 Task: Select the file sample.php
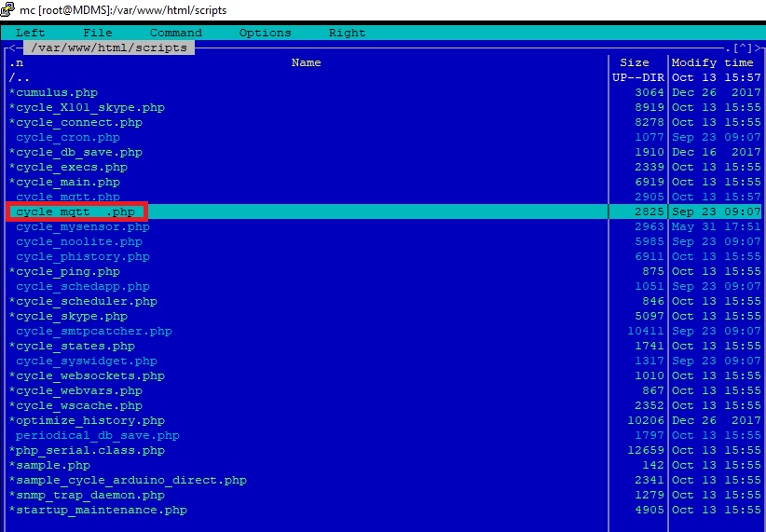(x=49, y=465)
